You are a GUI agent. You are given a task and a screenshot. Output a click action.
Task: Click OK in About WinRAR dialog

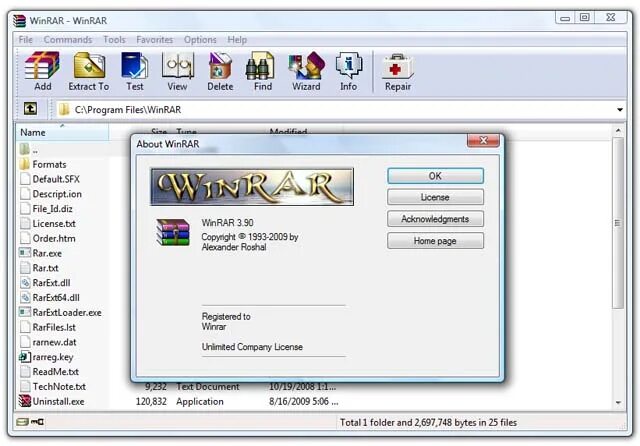tap(435, 176)
